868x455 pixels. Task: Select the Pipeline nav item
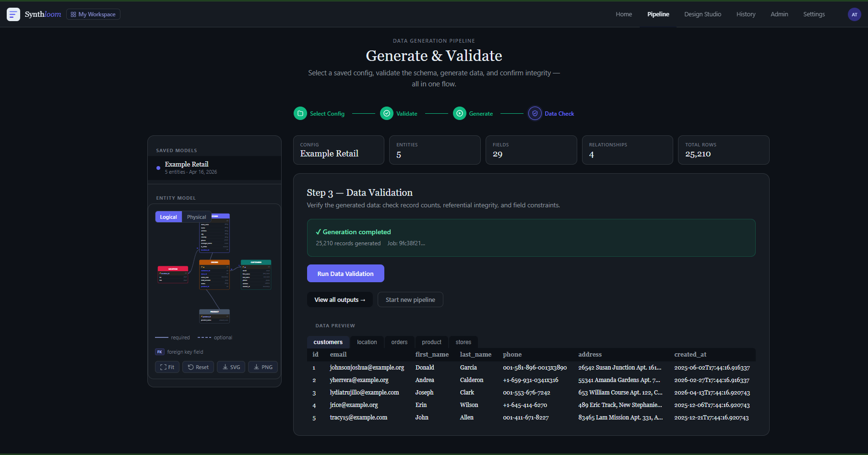[x=658, y=14]
